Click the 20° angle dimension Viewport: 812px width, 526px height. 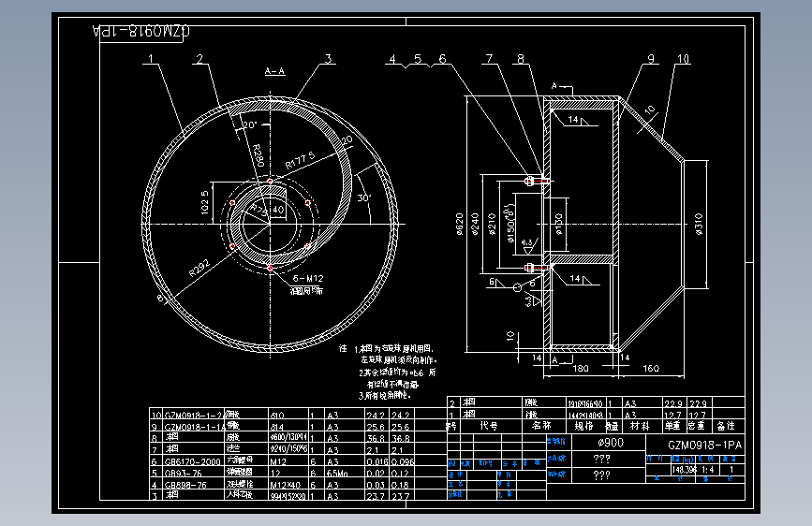[x=250, y=124]
